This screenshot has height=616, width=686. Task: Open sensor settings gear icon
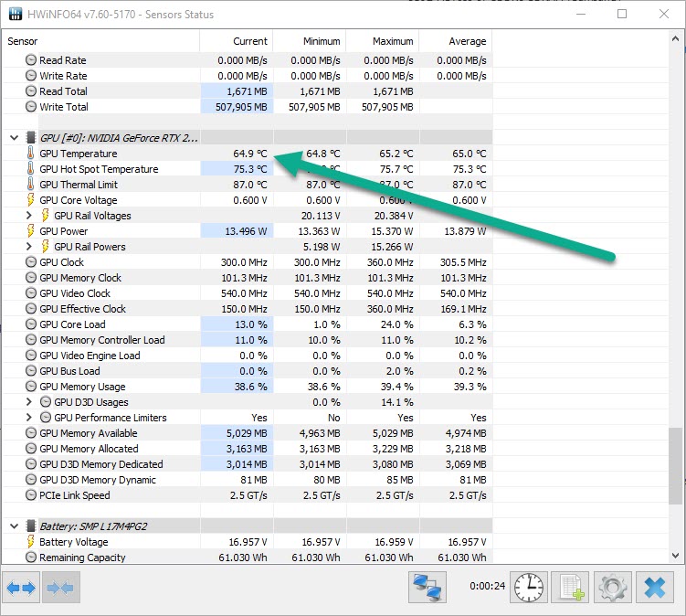tap(612, 588)
